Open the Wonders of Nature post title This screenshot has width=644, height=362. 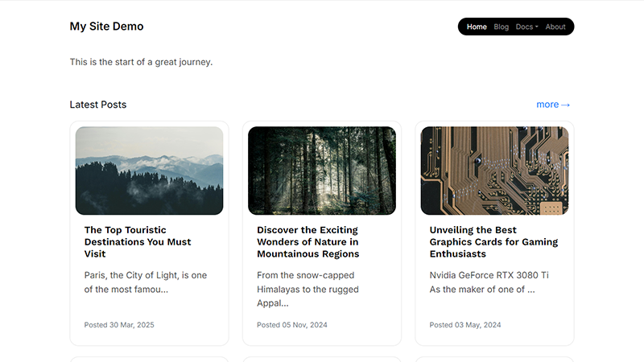pyautogui.click(x=308, y=241)
